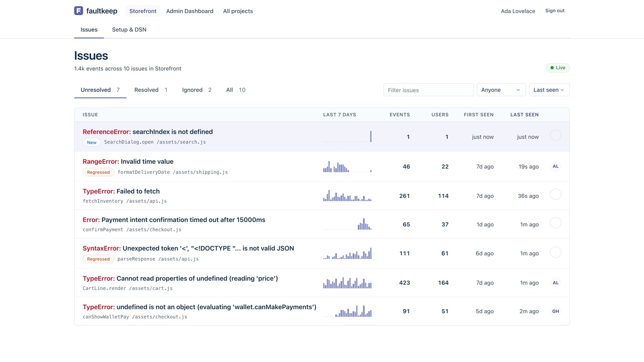This screenshot has width=644, height=362.
Task: Go to Admin Dashboard project
Action: tap(190, 11)
